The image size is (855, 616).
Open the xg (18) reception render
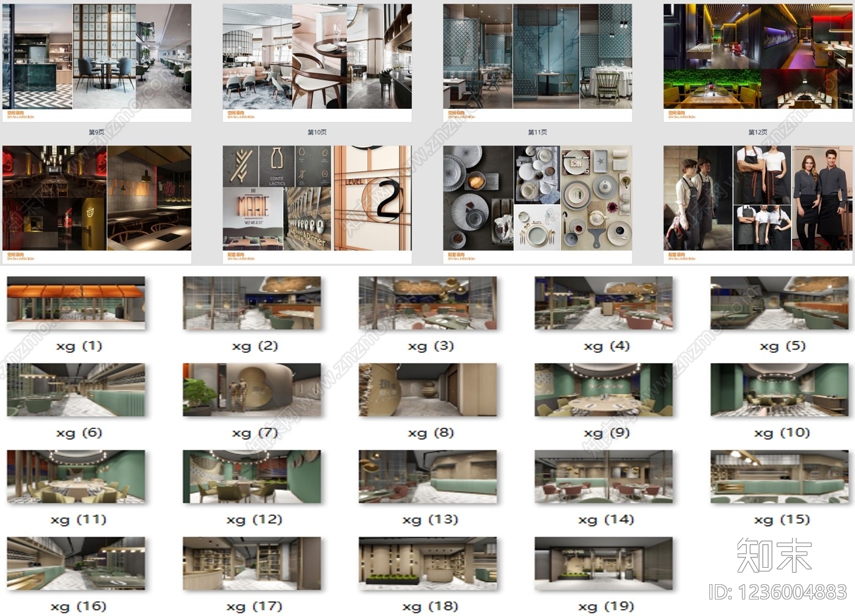(428, 563)
